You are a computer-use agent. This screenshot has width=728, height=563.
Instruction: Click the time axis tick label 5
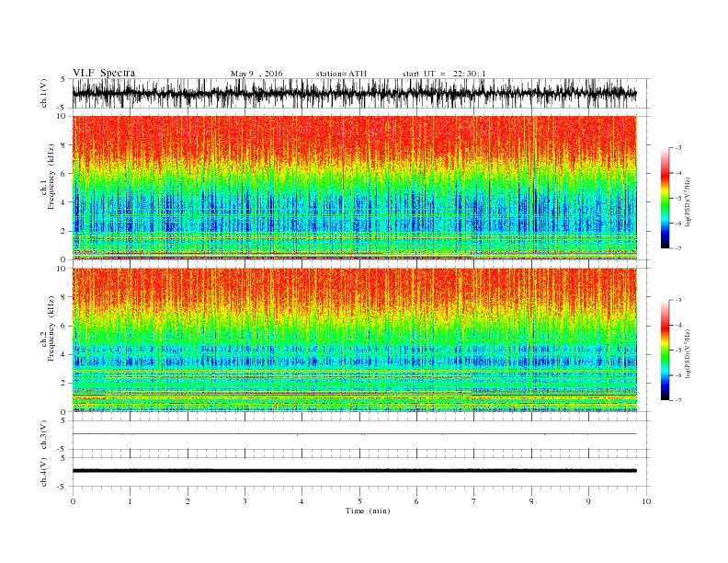(359, 501)
